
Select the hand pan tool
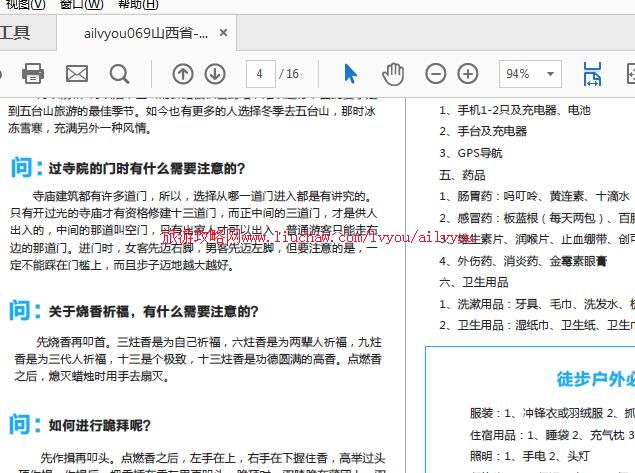393,73
